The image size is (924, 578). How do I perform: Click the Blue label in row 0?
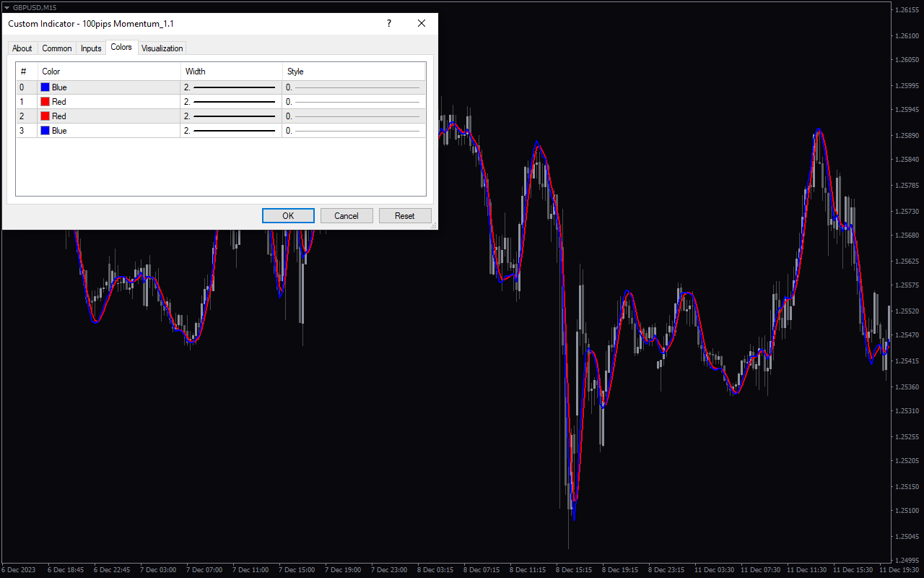point(59,87)
